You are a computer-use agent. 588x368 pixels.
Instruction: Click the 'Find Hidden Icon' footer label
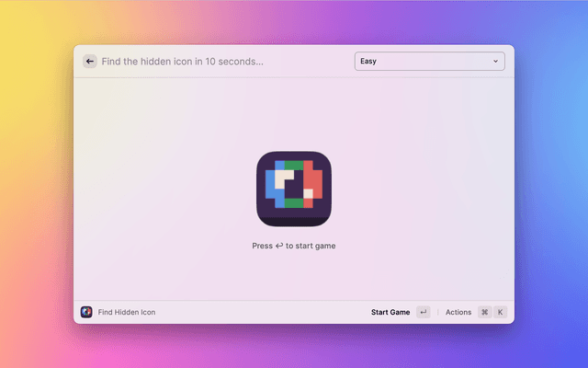127,312
